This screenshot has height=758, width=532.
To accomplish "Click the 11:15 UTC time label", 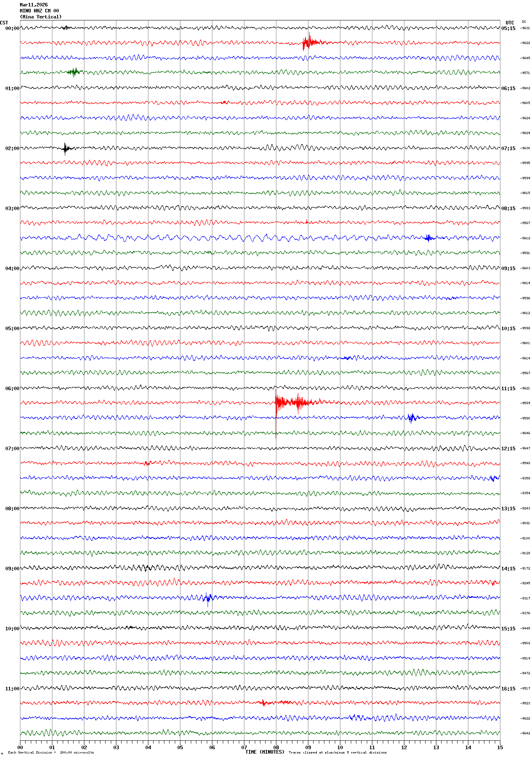I will click(508, 389).
